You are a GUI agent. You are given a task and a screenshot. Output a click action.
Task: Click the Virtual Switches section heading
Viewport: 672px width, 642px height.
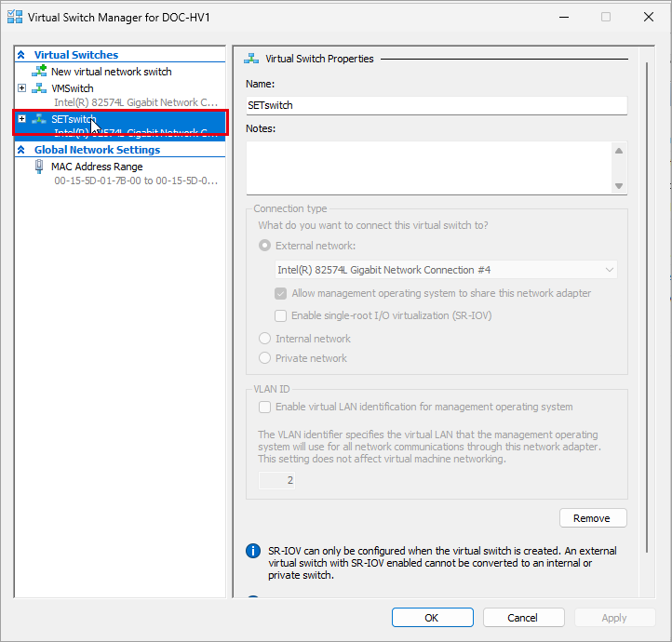(76, 55)
